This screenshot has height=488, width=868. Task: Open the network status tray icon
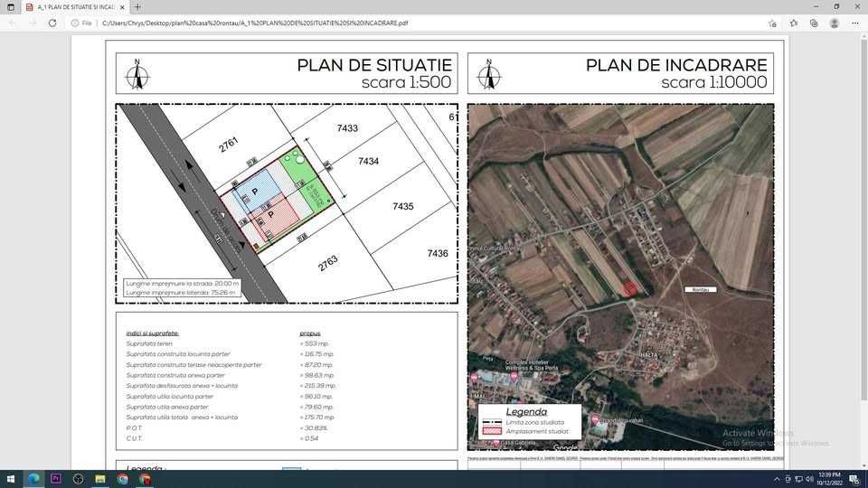[x=798, y=479]
